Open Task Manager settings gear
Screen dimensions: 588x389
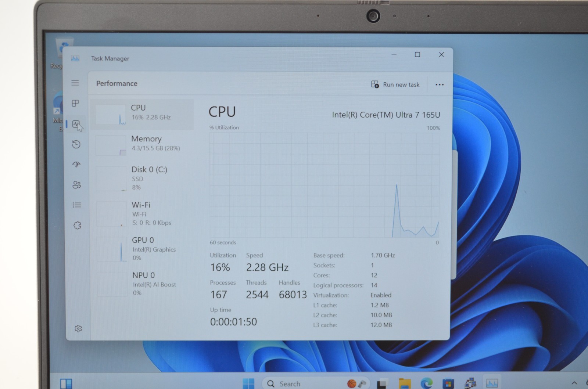coord(78,328)
